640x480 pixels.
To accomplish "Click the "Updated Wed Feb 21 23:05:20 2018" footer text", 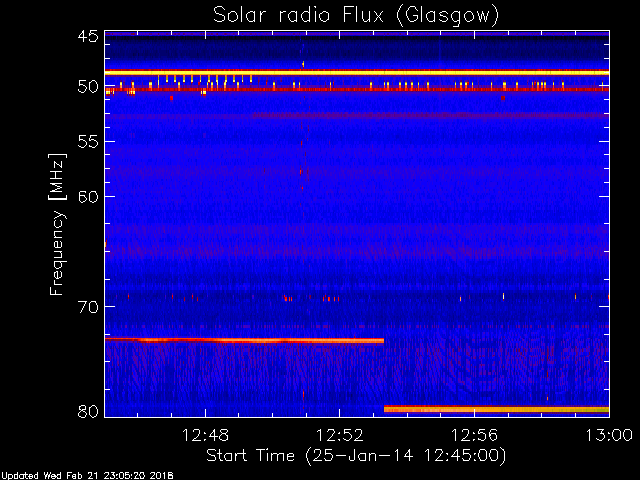I will tap(87, 476).
